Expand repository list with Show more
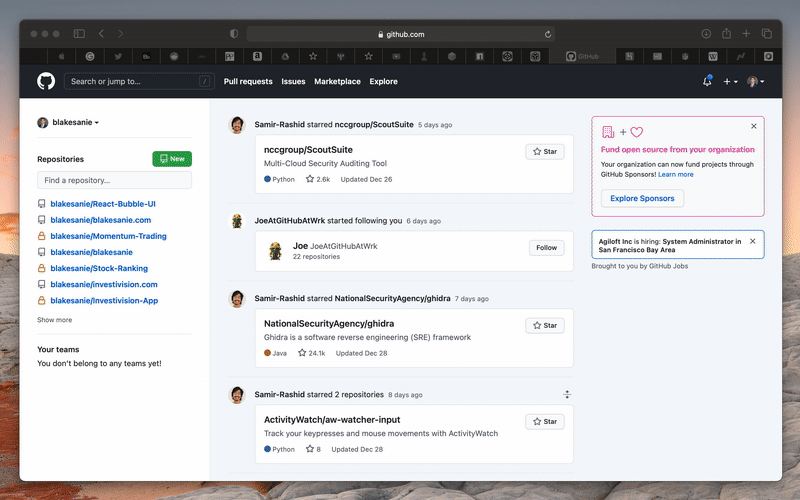Image resolution: width=800 pixels, height=500 pixels. [55, 320]
